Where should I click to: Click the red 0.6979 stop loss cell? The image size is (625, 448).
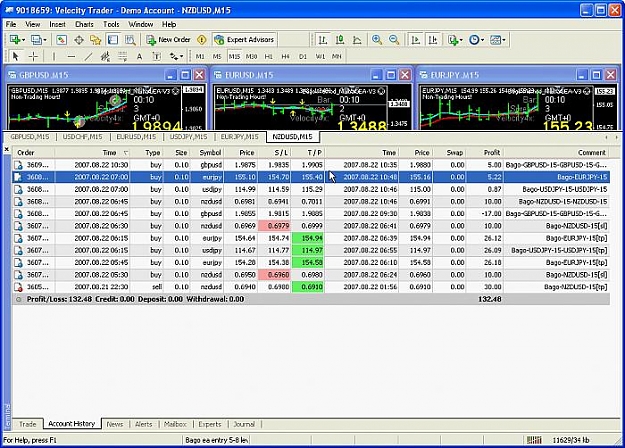click(274, 226)
